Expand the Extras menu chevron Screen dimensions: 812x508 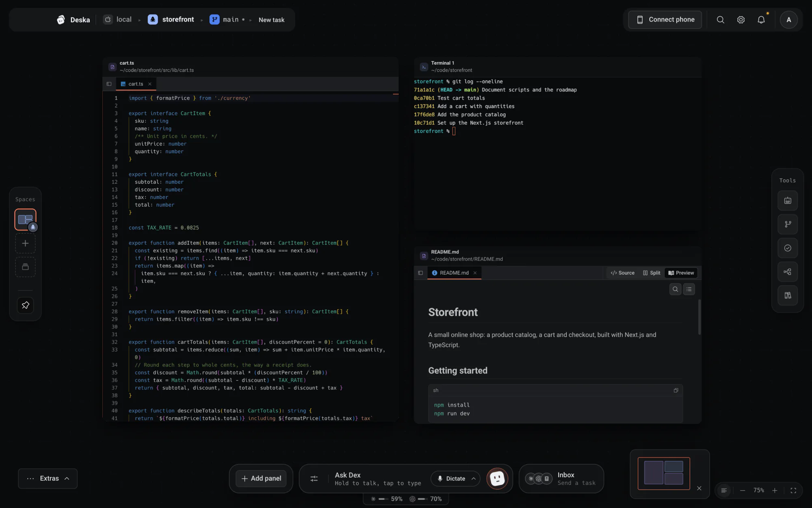click(x=67, y=479)
